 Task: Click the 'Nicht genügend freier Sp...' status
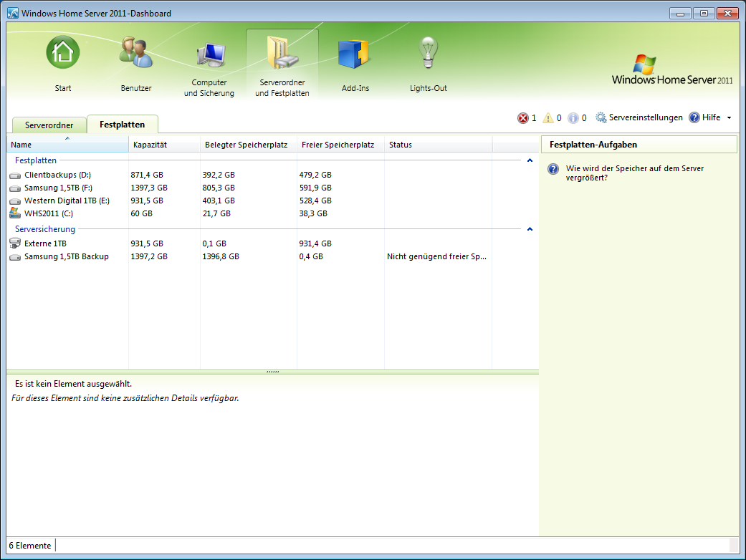[436, 256]
